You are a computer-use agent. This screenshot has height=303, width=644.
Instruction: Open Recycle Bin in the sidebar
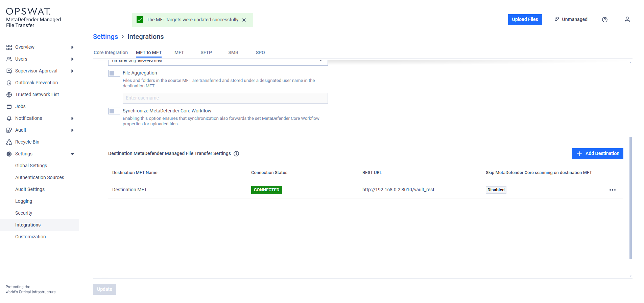[27, 142]
